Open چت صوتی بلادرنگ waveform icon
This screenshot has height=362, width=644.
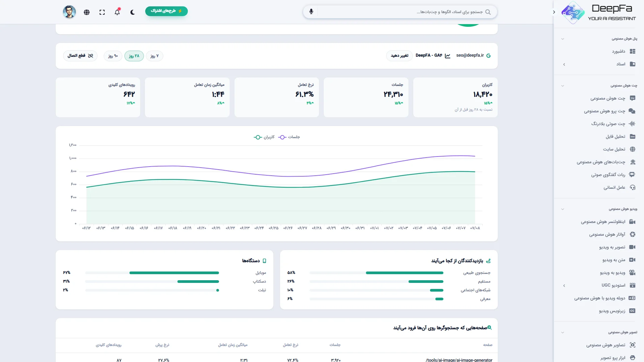(632, 124)
